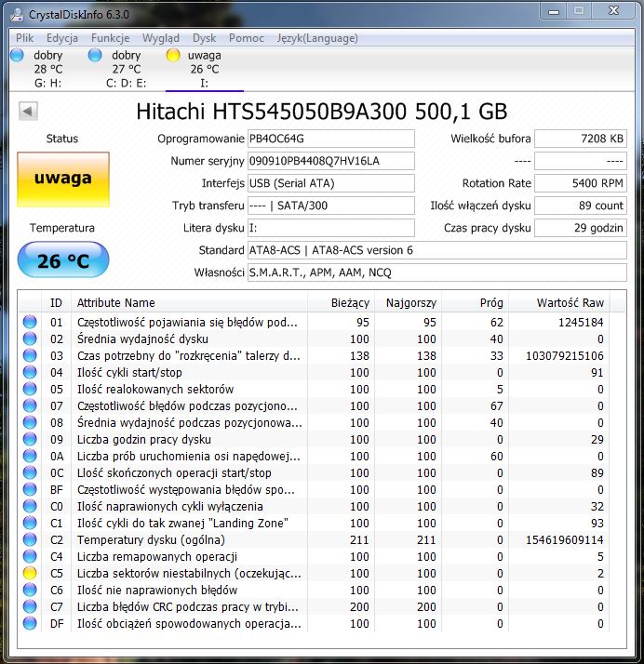Click the Wartość Raw column header
Image resolution: width=644 pixels, height=664 pixels.
click(x=559, y=303)
